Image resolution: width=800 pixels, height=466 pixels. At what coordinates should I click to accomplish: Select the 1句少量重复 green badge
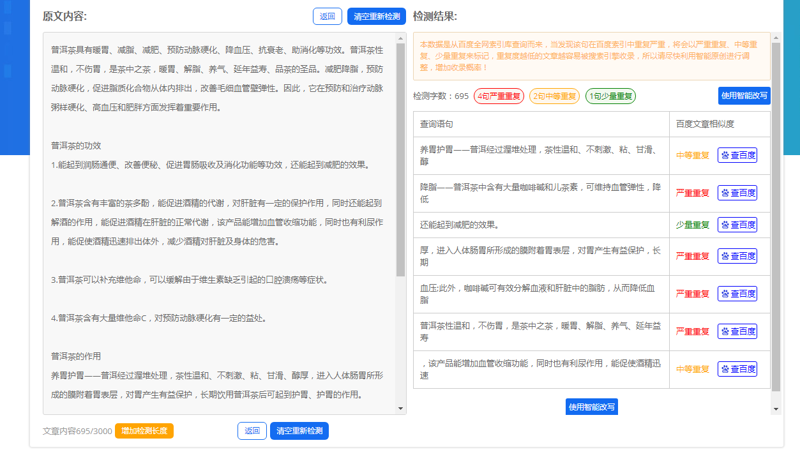point(610,96)
